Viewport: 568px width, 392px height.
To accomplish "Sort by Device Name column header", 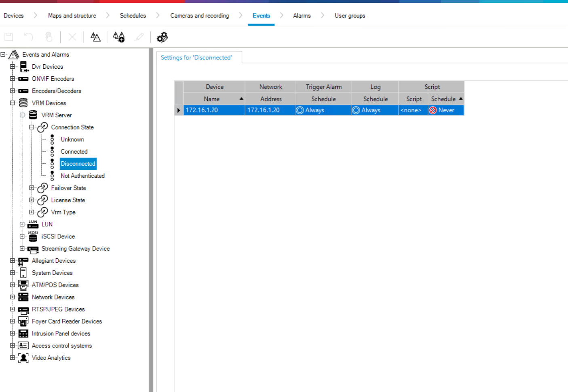I will [212, 99].
